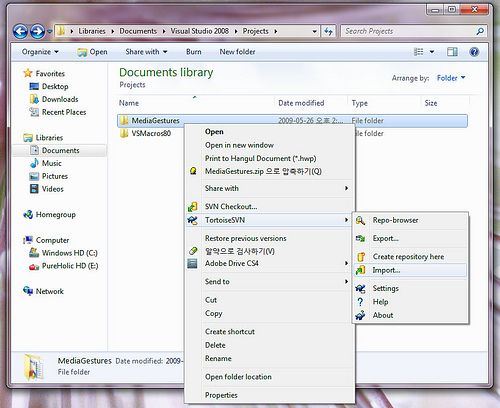This screenshot has height=408, width=500.
Task: Open the Repo-browser magnifier icon
Action: click(x=360, y=220)
